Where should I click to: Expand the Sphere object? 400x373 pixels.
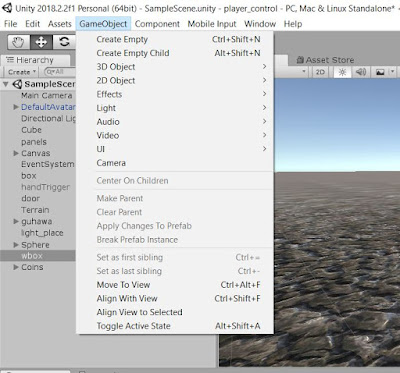(16, 245)
